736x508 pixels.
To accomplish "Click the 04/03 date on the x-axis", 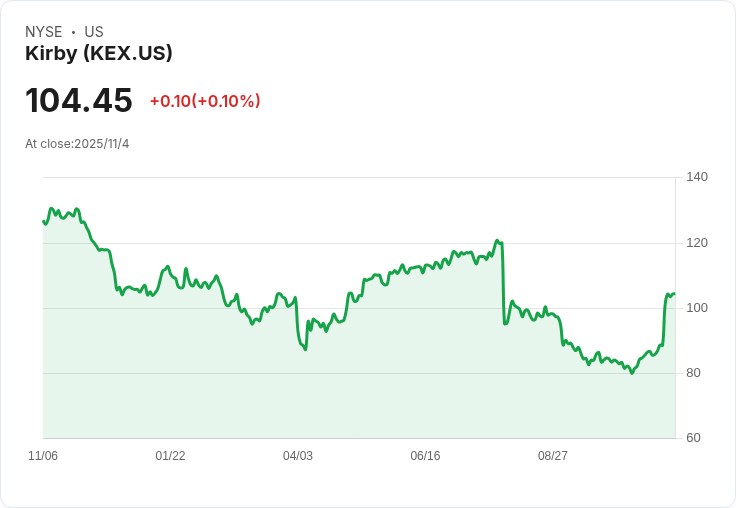I will [298, 456].
